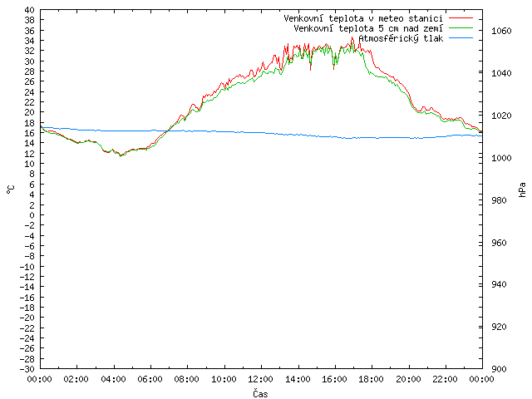Click the 960 value on the pressure axis

click(499, 243)
